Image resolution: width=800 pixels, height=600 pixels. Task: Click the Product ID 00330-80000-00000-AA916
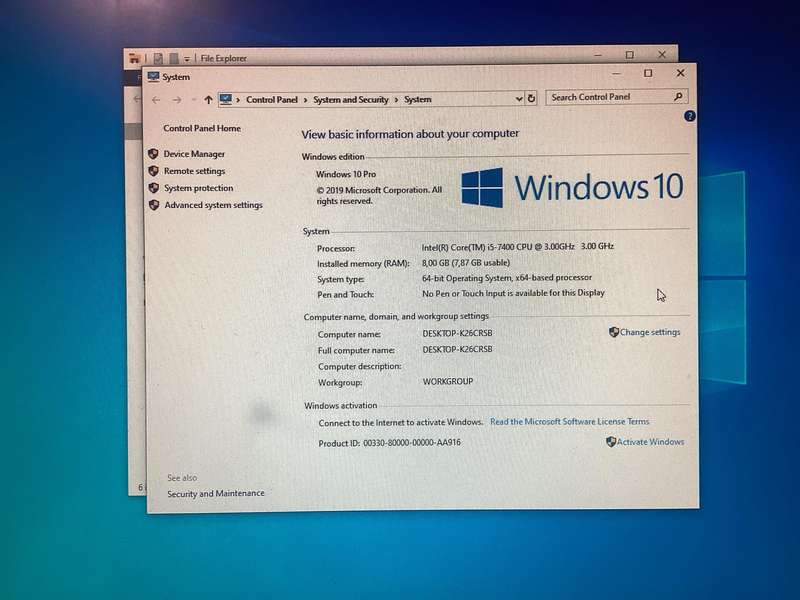[x=389, y=443]
